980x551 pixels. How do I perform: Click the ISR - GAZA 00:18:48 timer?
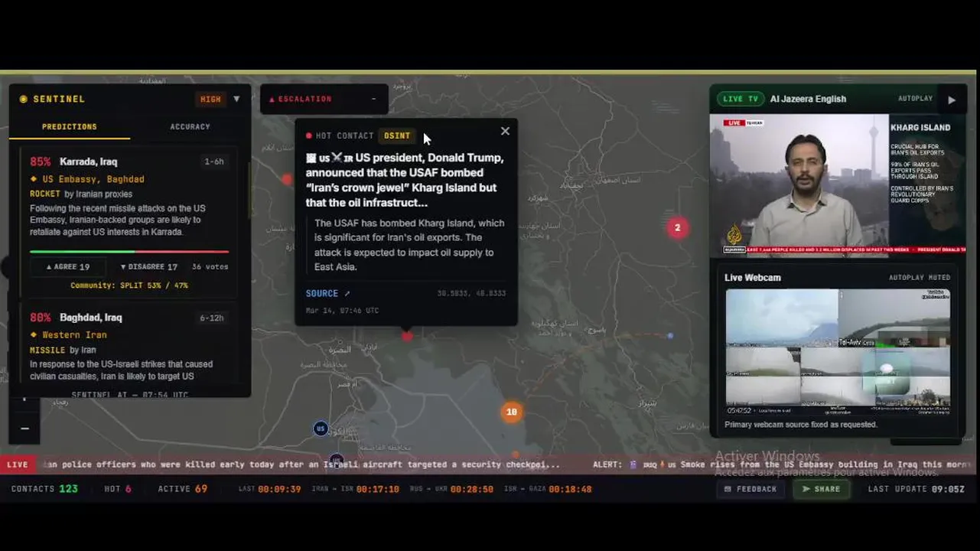coord(548,489)
